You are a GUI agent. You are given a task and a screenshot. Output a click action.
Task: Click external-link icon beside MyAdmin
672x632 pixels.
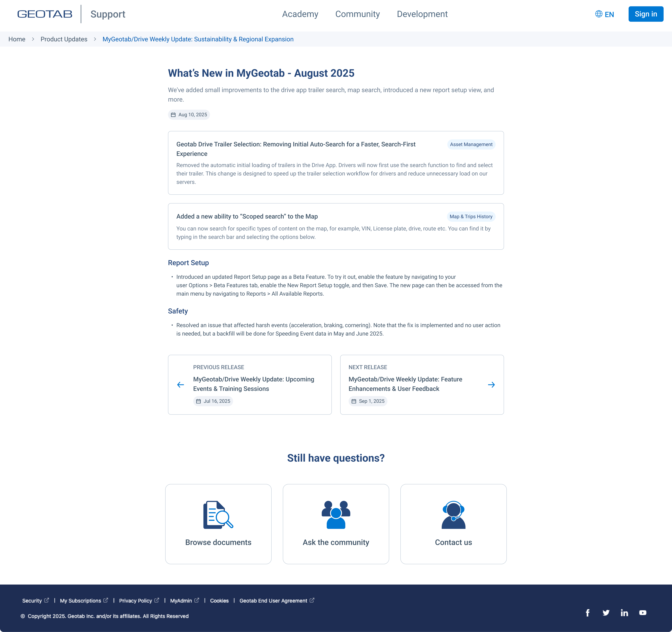[x=197, y=600]
